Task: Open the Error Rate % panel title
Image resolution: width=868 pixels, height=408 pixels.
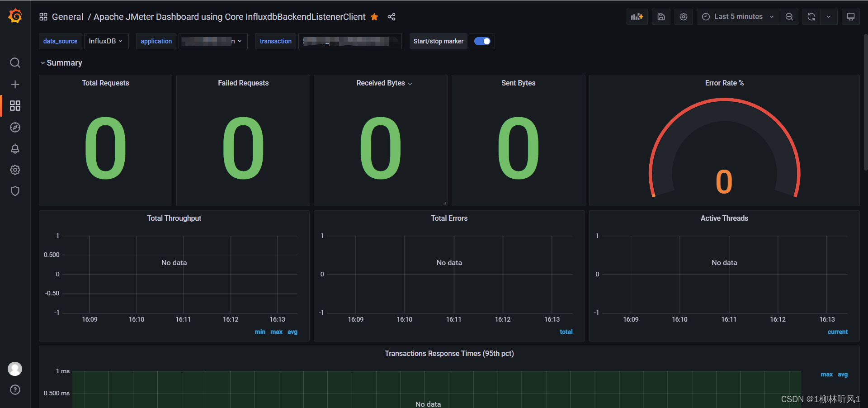Action: [x=724, y=83]
